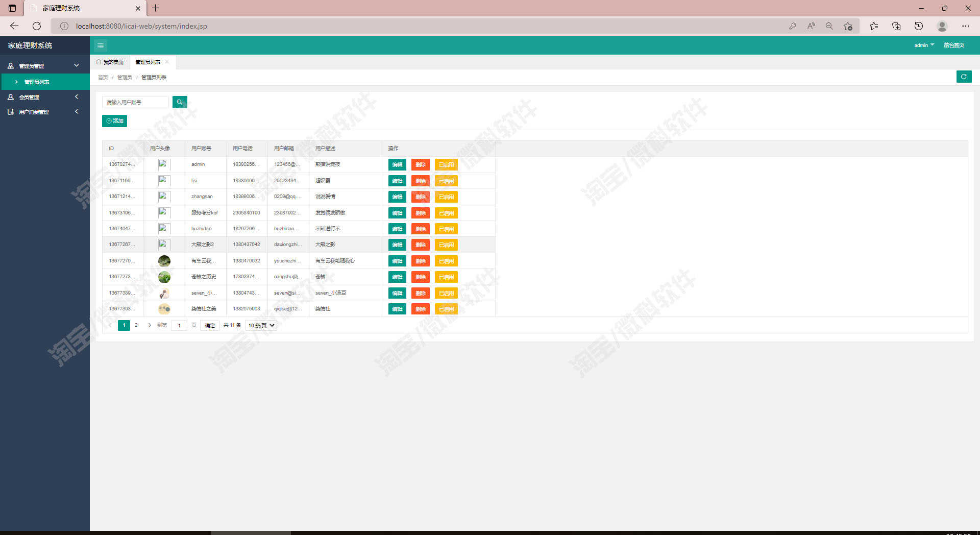Toggle the 已启用 status for zhangsan
Image resolution: width=980 pixels, height=535 pixels.
click(446, 197)
